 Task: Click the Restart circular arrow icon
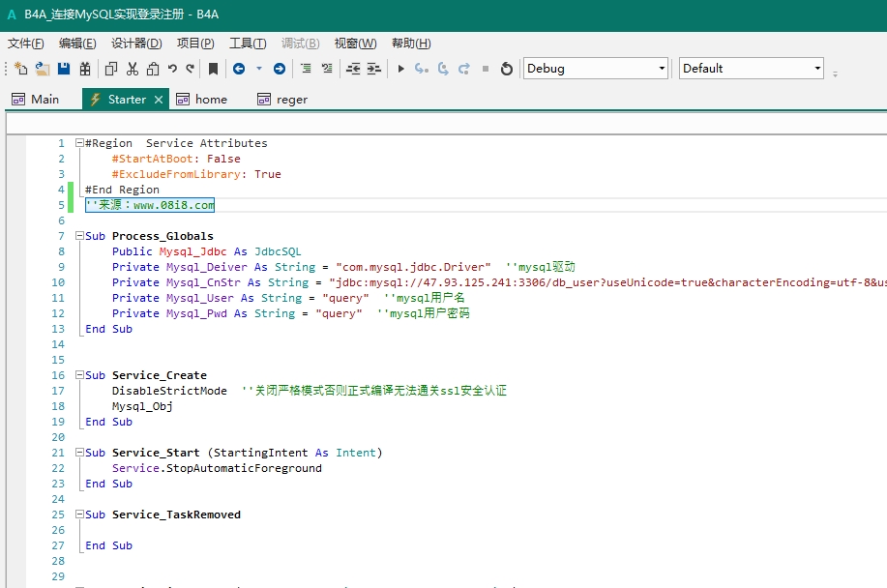(506, 69)
